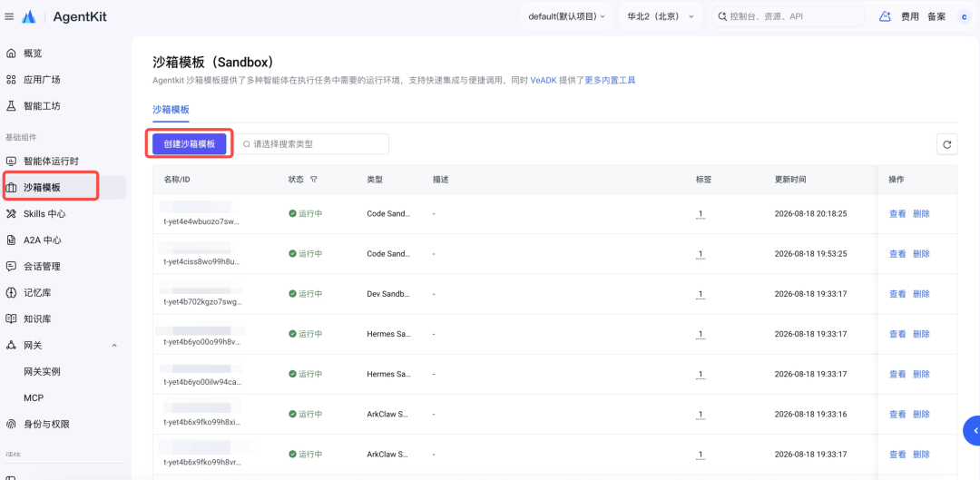
Task: Open the 更多内置工具 link
Action: pyautogui.click(x=610, y=81)
